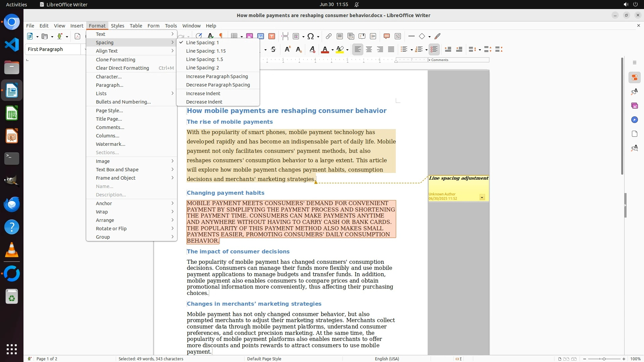
Task: Click the Insert Special Character omega icon
Action: tap(311, 36)
